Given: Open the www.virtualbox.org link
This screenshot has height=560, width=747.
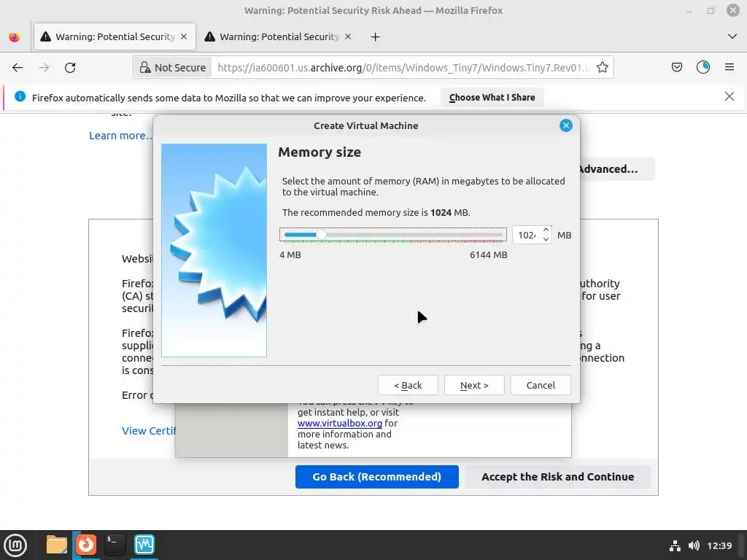Looking at the screenshot, I should click(340, 423).
